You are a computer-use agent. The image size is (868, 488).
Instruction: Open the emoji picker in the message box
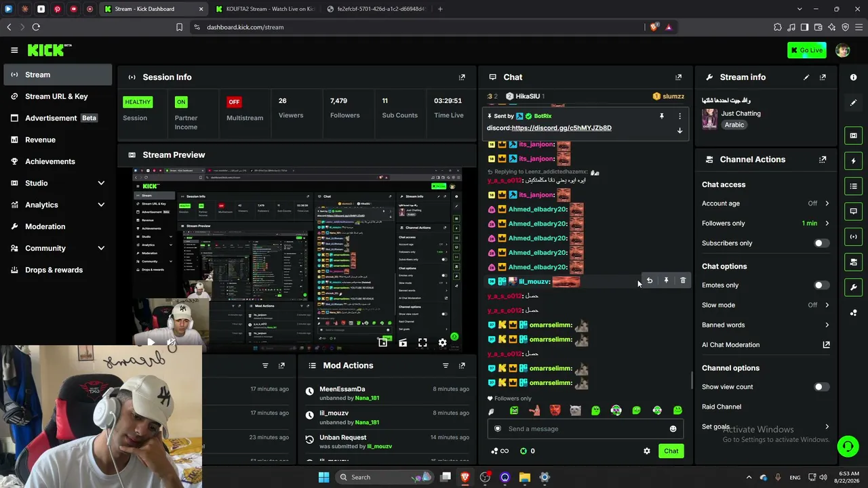click(673, 429)
